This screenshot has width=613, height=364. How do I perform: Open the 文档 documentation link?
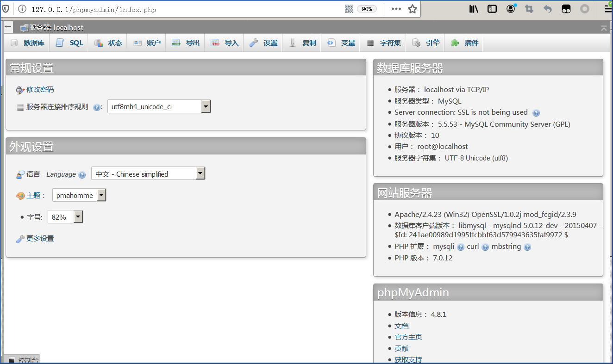[401, 326]
